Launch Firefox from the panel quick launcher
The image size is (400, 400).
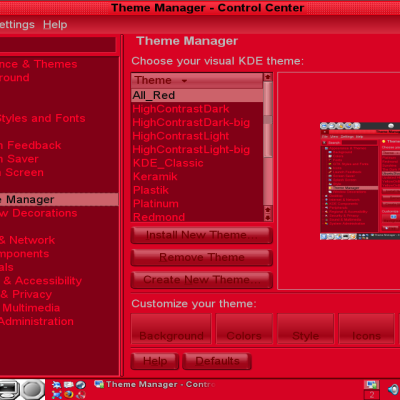tap(69, 395)
